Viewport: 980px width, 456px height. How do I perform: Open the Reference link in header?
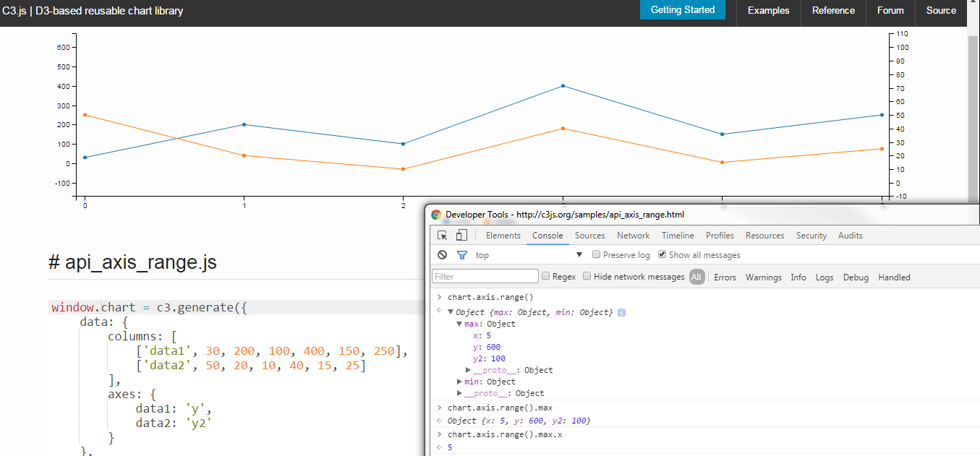tap(833, 10)
